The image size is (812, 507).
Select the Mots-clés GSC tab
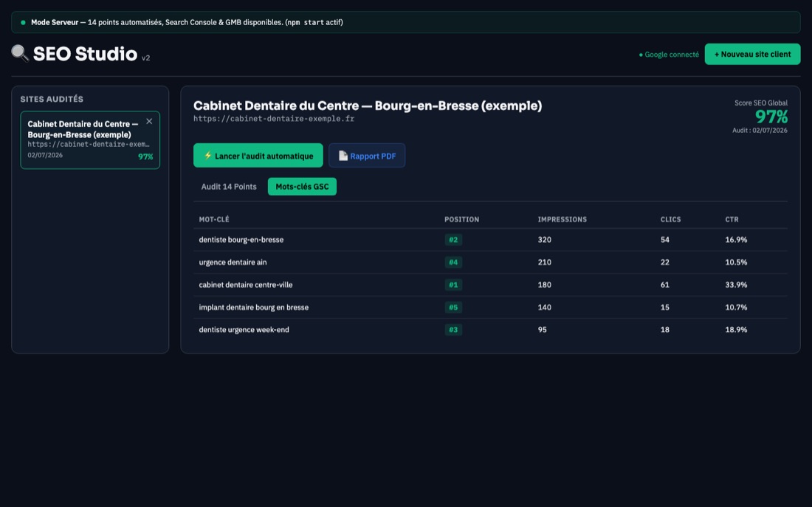(x=302, y=187)
